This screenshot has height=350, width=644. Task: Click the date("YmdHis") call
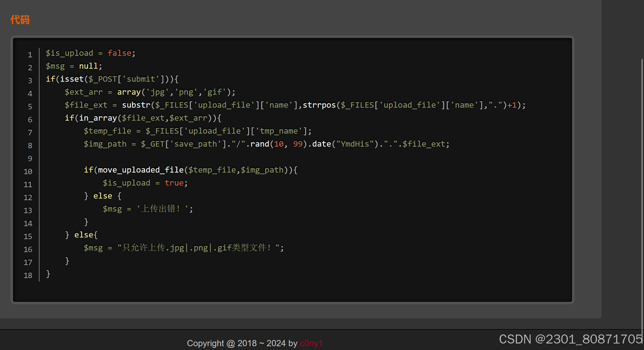coord(345,144)
